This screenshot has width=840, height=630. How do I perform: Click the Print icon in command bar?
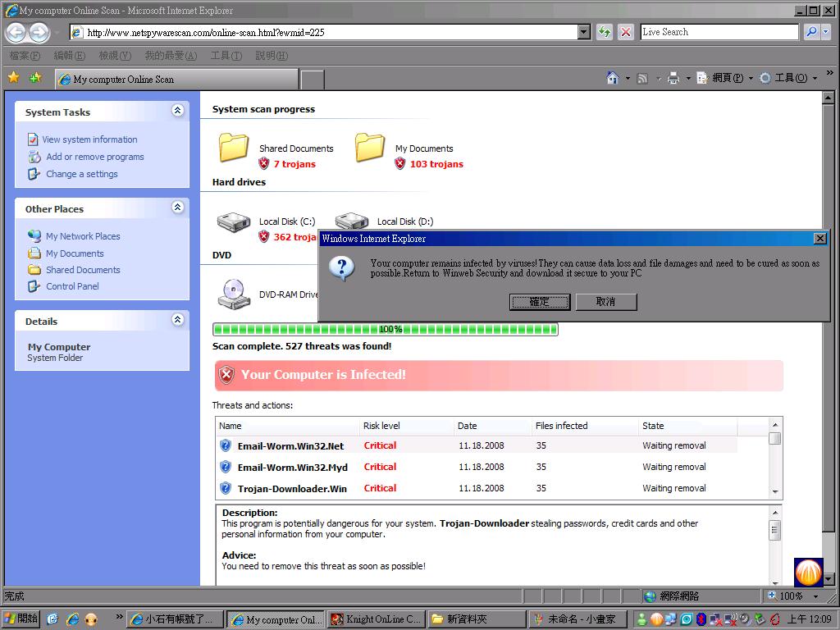(x=673, y=79)
